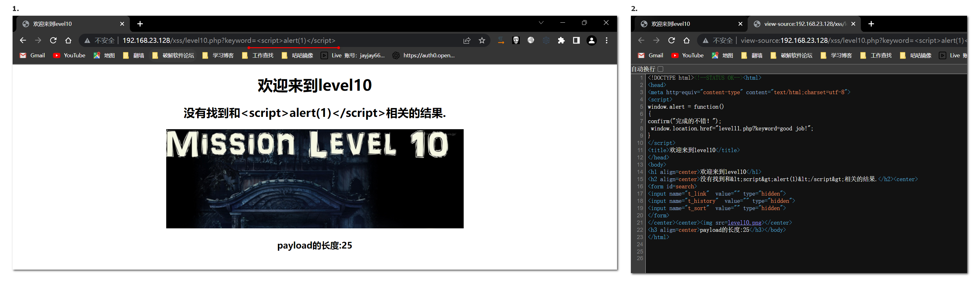Click the level10.png link in source
The image size is (980, 286).
tap(744, 223)
